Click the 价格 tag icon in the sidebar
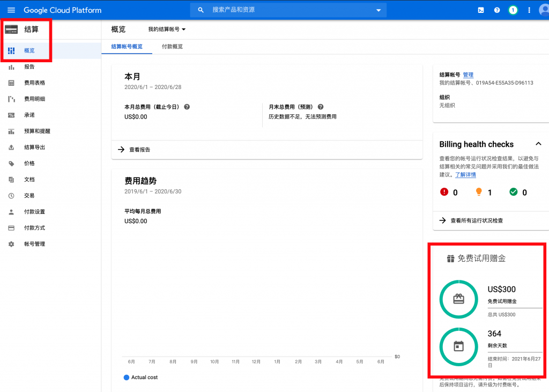 tap(11, 164)
